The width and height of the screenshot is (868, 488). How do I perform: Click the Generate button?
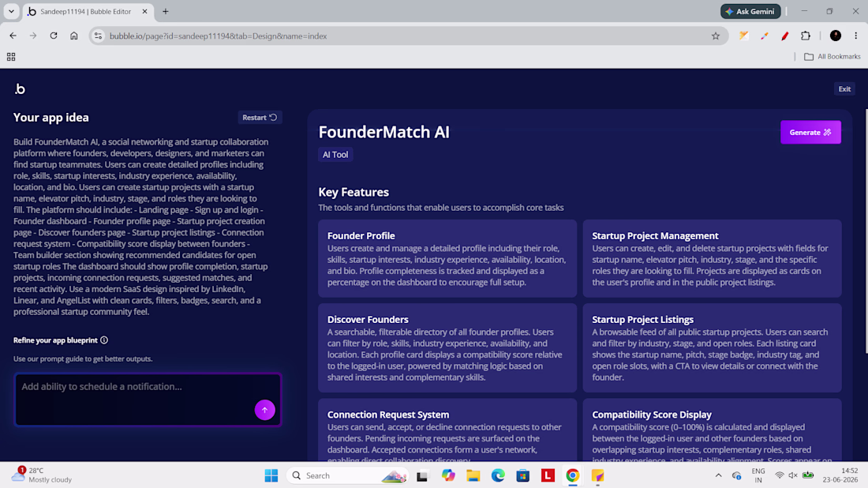810,133
